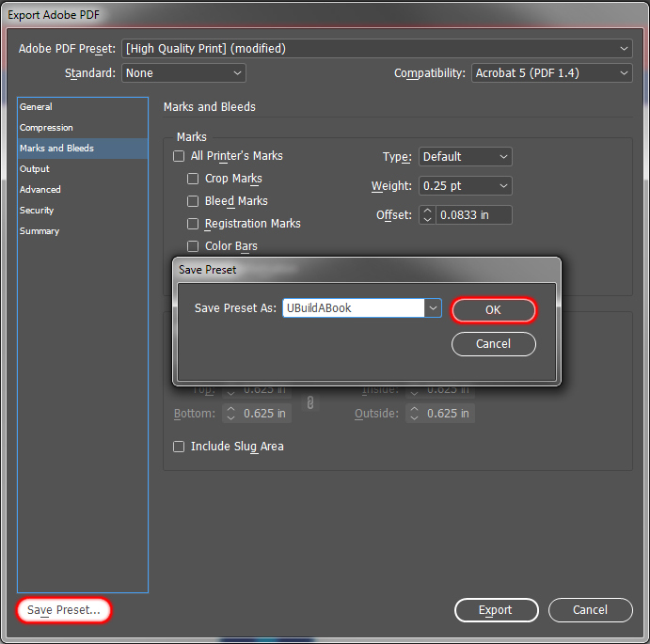Click the Offset stepper arrows
This screenshot has width=650, height=644.
[x=427, y=215]
